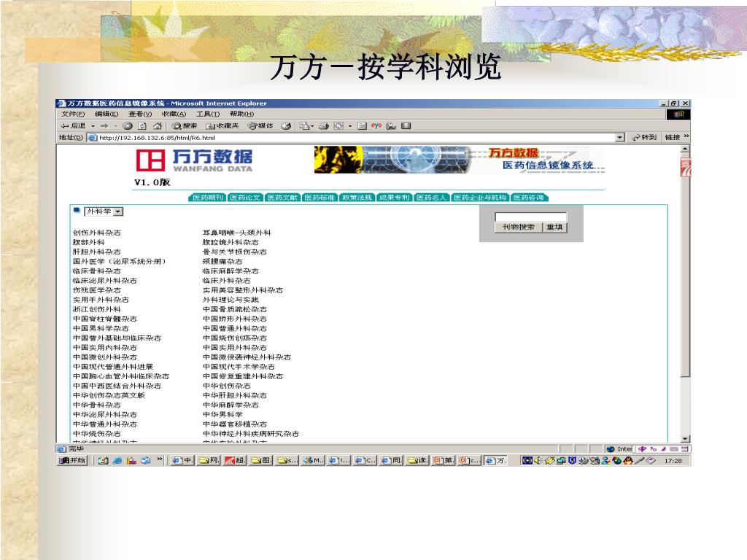Open the 搜索 search toolbar button

point(185,125)
